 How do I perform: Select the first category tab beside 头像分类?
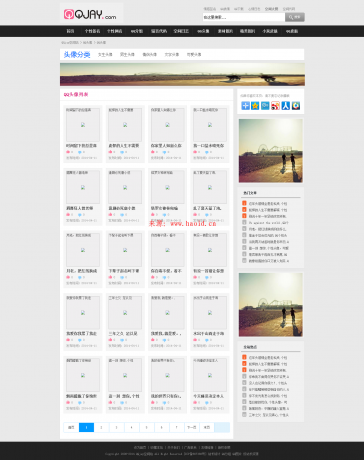[x=105, y=54]
